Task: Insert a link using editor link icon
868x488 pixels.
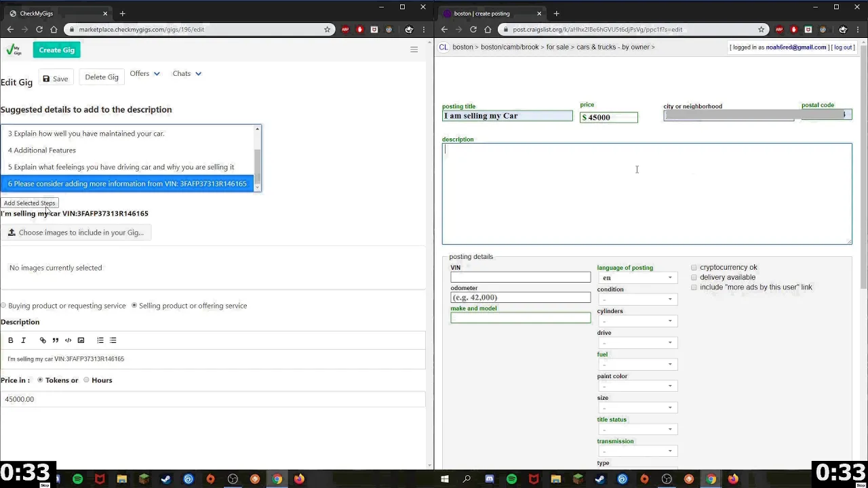Action: click(x=43, y=340)
